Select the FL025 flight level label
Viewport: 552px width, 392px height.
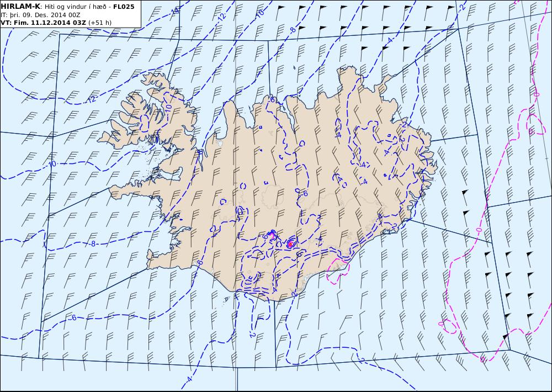click(124, 6)
